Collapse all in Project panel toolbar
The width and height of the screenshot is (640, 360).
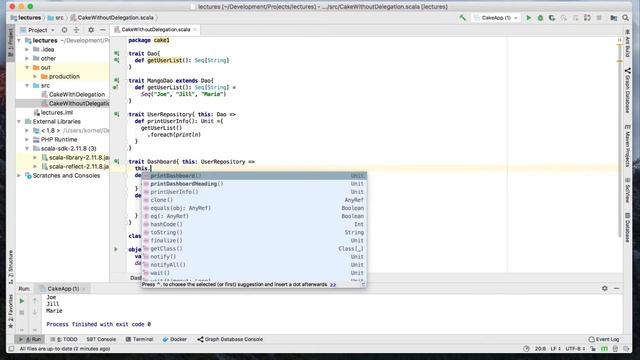[x=76, y=30]
